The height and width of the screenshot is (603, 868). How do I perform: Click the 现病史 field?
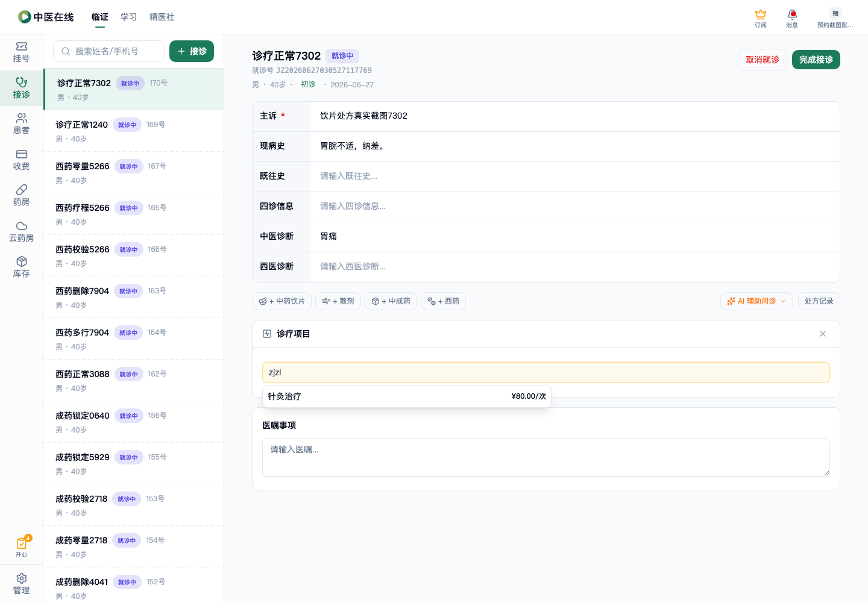(x=574, y=146)
